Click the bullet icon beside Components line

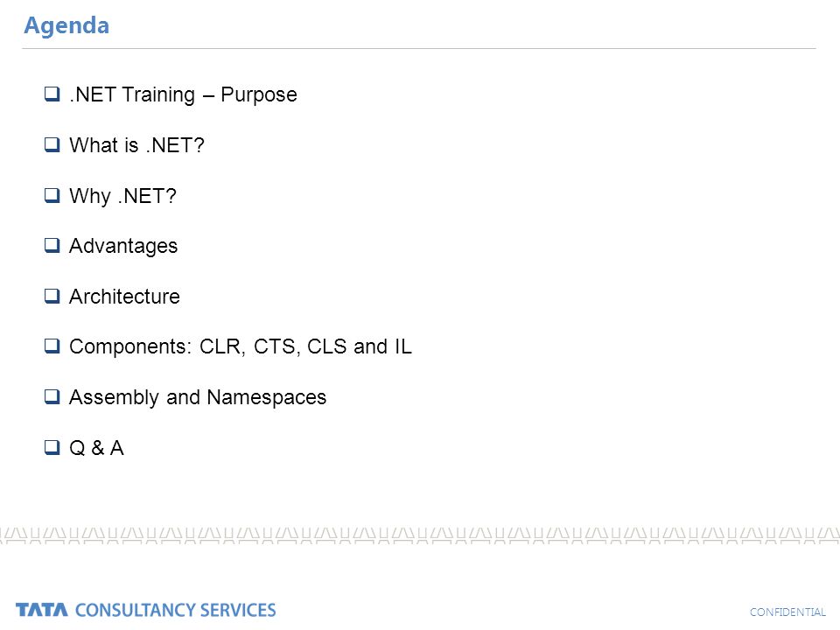point(52,346)
